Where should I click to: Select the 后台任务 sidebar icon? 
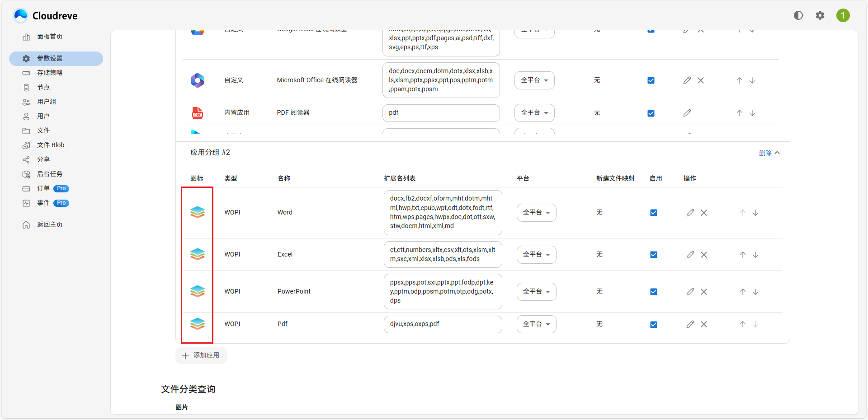click(26, 174)
